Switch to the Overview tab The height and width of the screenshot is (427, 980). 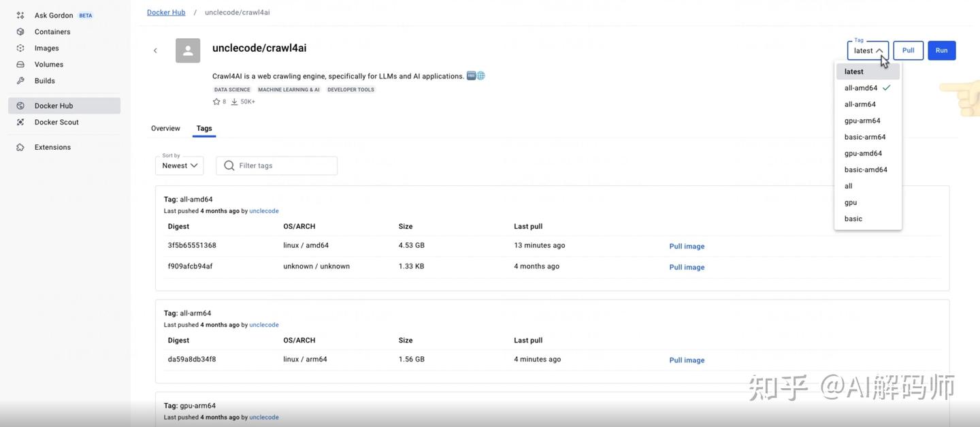[165, 128]
